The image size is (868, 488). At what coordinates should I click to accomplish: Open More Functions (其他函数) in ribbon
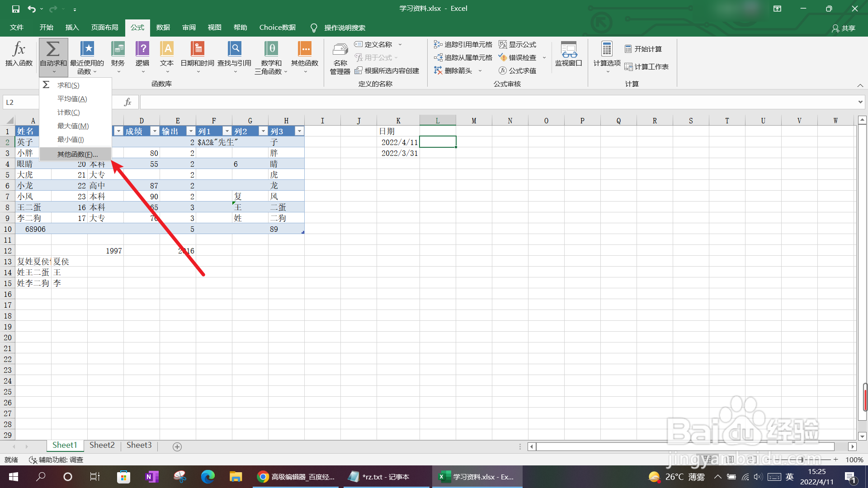[305, 58]
